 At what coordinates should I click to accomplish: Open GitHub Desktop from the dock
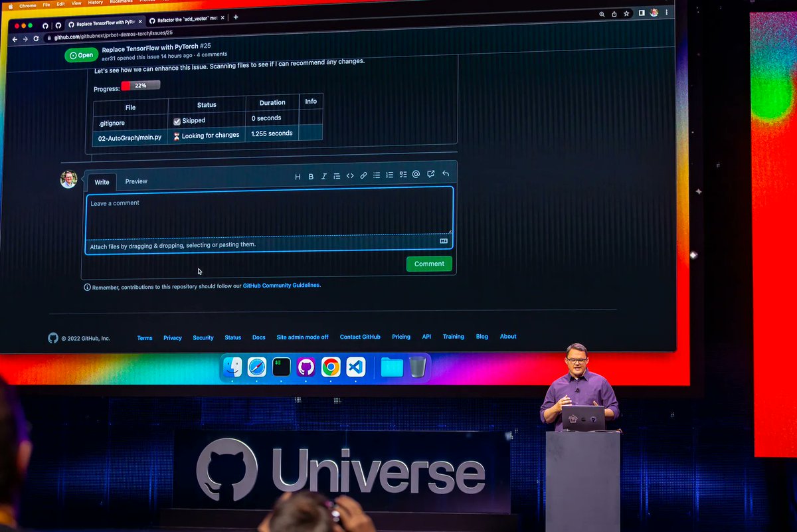coord(306,367)
